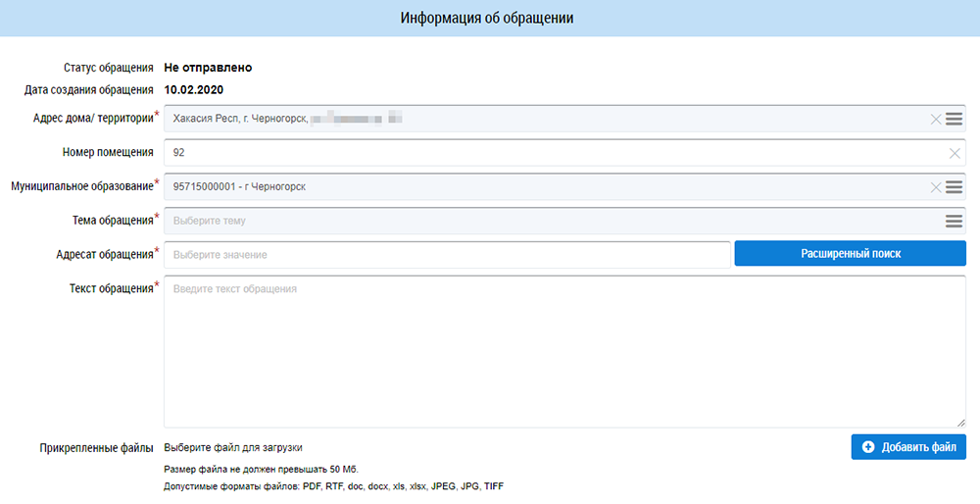Click 'Дата создания обращения' label
The width and height of the screenshot is (980, 504).
[x=89, y=90]
